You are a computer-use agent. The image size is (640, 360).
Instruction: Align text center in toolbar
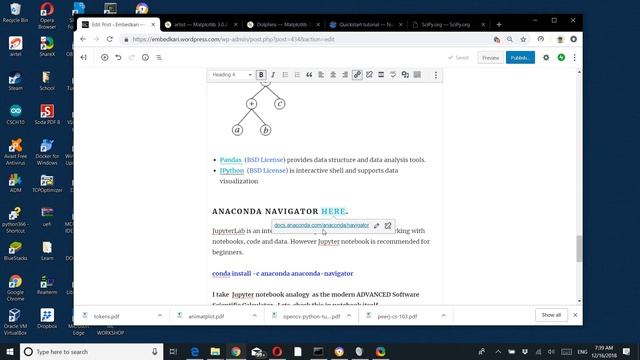[333, 75]
